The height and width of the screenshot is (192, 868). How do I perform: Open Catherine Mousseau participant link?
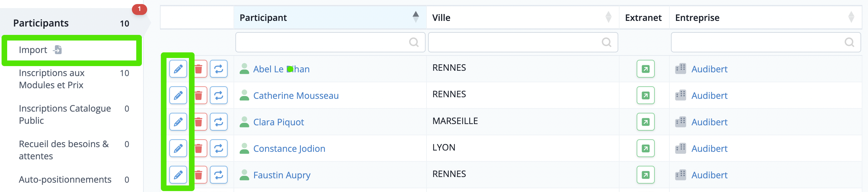296,96
